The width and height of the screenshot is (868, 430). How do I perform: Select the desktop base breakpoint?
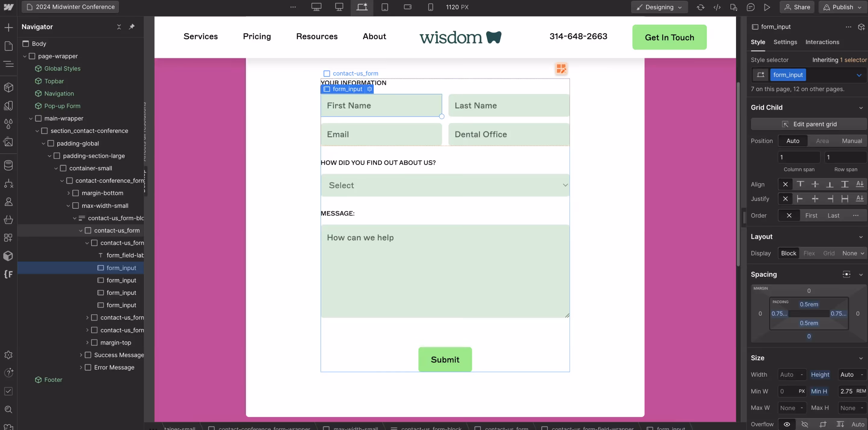pyautogui.click(x=362, y=7)
